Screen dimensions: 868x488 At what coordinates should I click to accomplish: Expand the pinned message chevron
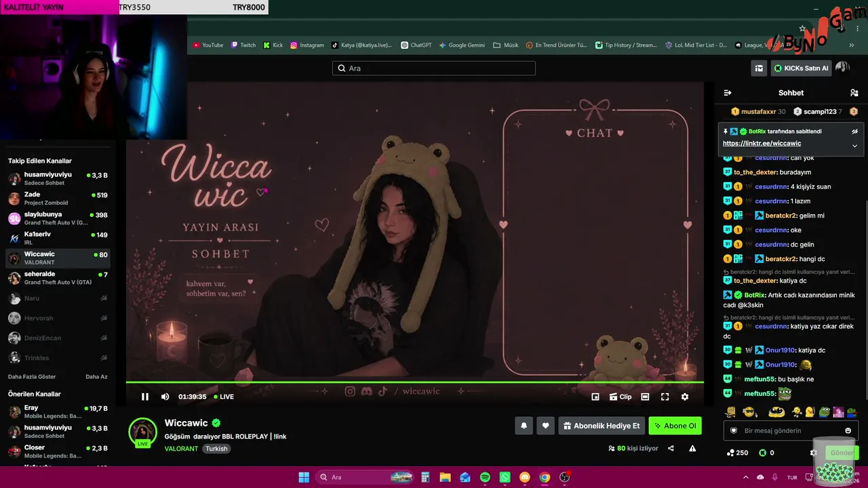(854, 146)
